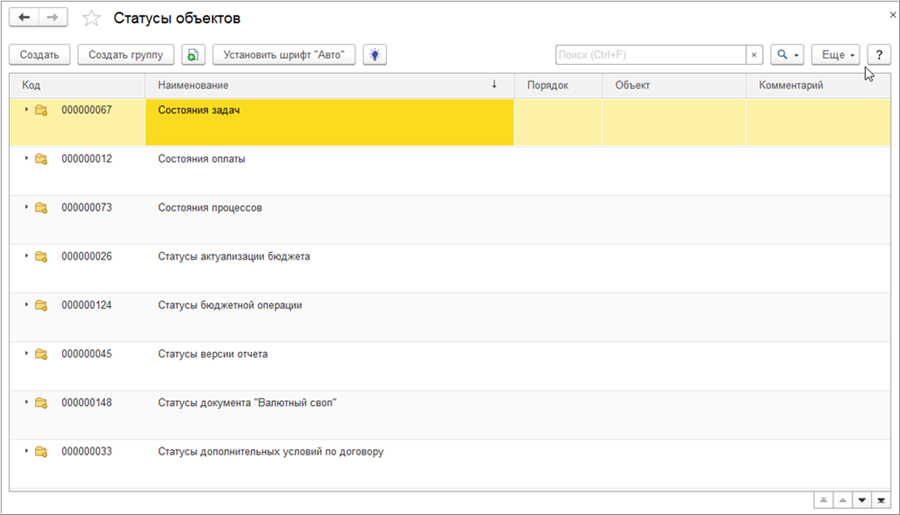The image size is (900, 515).
Task: Expand the Состояния процессов group
Action: click(x=27, y=207)
